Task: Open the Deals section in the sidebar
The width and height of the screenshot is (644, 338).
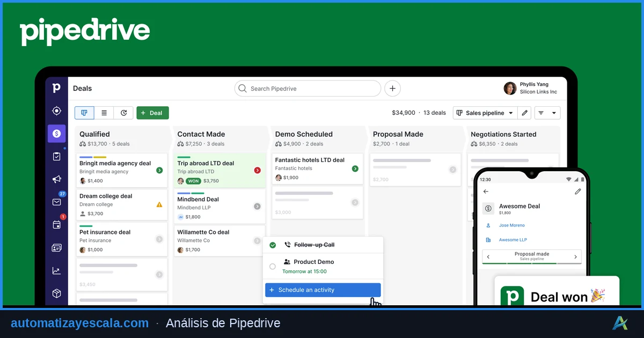Action: [x=56, y=133]
